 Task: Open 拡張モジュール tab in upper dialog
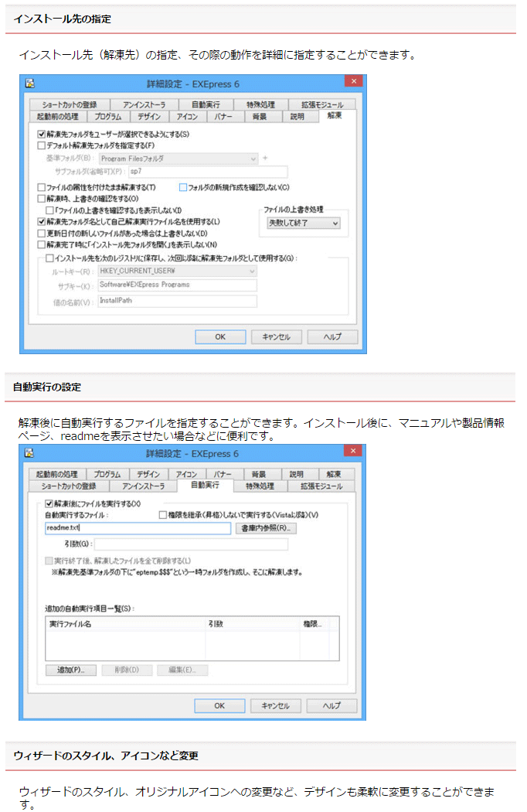[322, 104]
